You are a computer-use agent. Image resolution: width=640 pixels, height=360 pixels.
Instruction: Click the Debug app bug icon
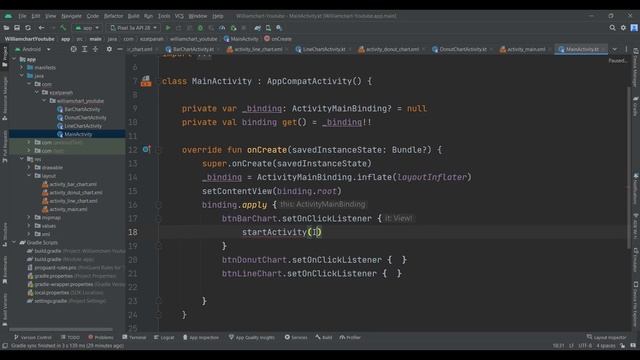[x=200, y=28]
